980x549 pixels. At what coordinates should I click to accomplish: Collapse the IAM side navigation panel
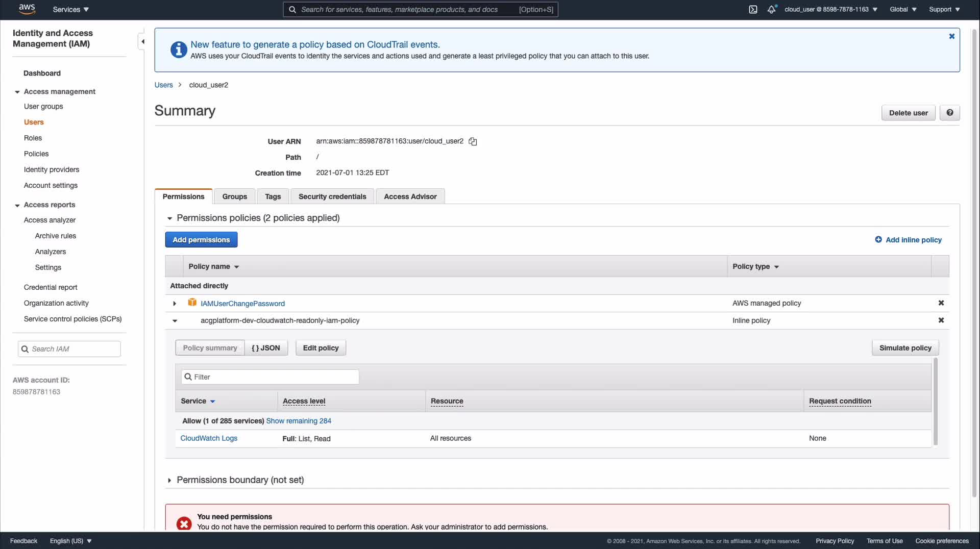tap(142, 41)
